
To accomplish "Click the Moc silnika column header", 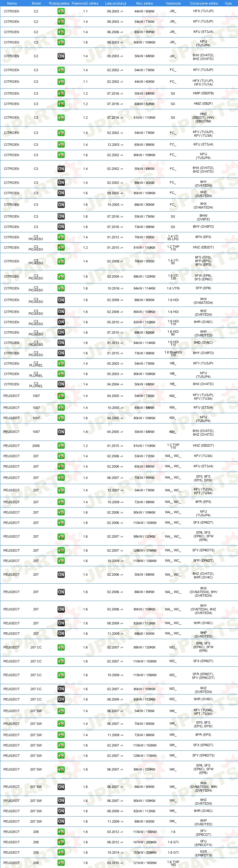I will (x=145, y=3).
